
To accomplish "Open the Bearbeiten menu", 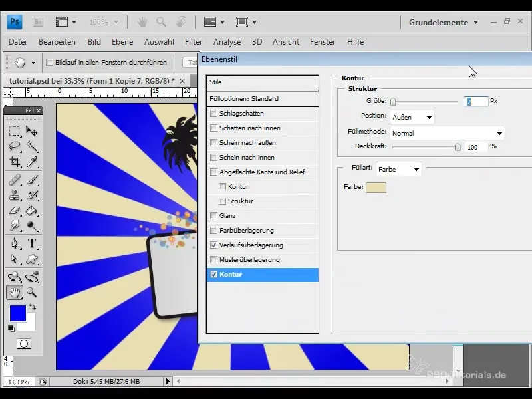I will pos(57,42).
